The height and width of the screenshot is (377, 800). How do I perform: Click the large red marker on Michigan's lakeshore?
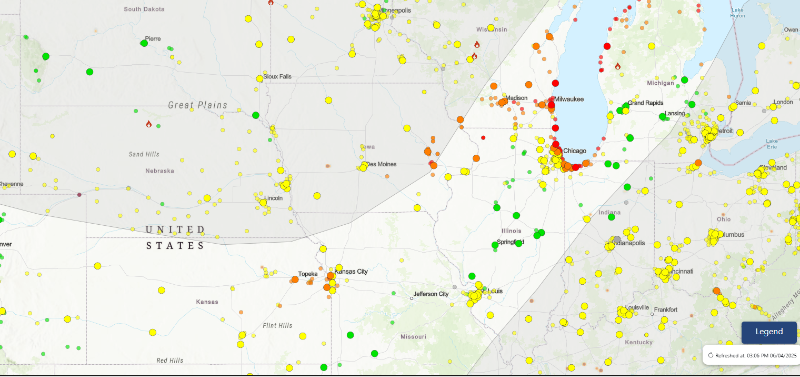tap(607, 46)
